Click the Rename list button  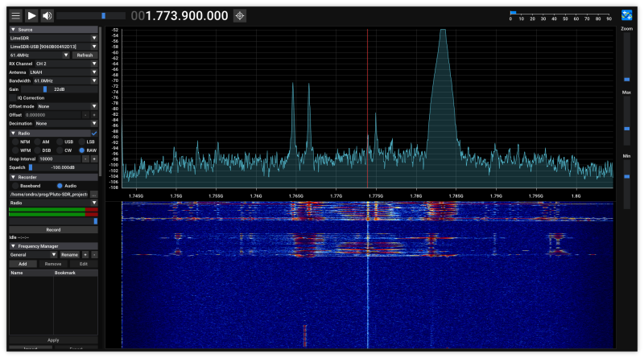70,255
